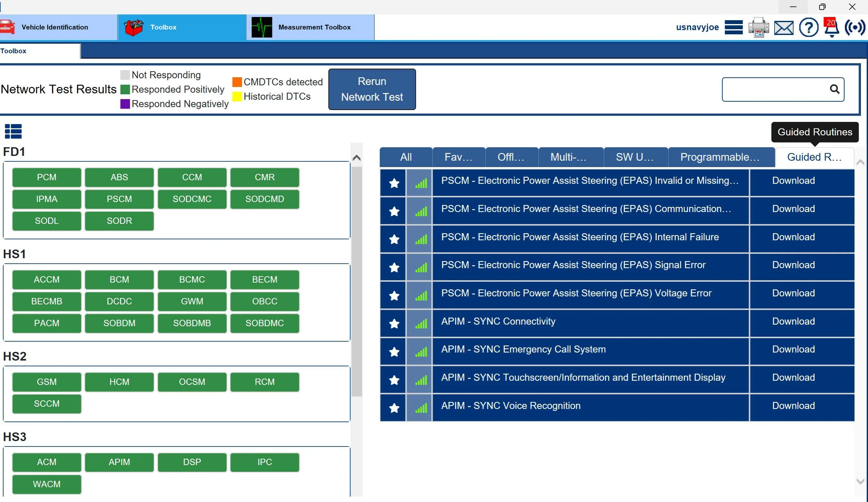Click the search magnifier icon

[834, 89]
